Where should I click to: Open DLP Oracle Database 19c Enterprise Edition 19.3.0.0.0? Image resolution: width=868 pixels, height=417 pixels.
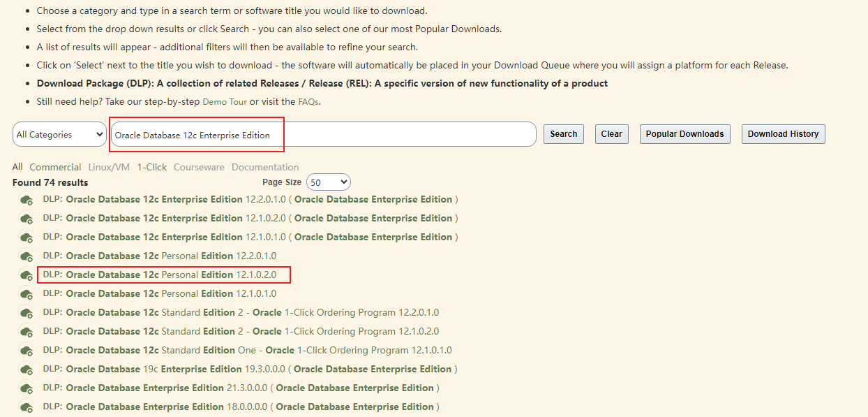[x=250, y=370]
